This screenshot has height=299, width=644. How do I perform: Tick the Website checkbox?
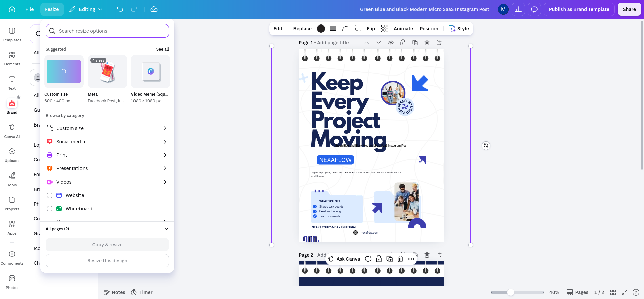(50, 195)
